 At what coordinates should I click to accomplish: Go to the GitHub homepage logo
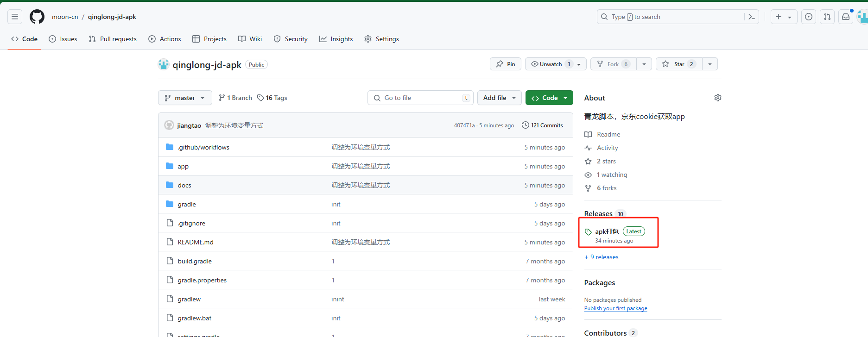point(37,17)
